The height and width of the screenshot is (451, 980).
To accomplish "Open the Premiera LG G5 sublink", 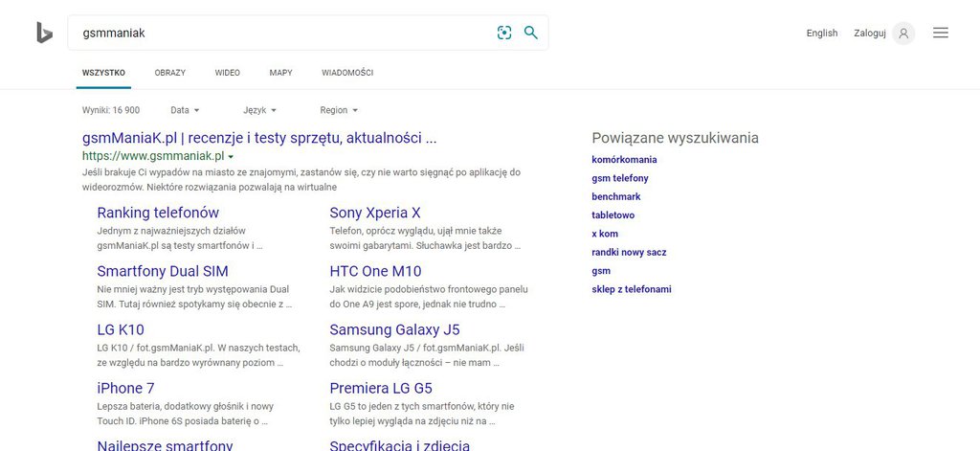I will (x=381, y=389).
